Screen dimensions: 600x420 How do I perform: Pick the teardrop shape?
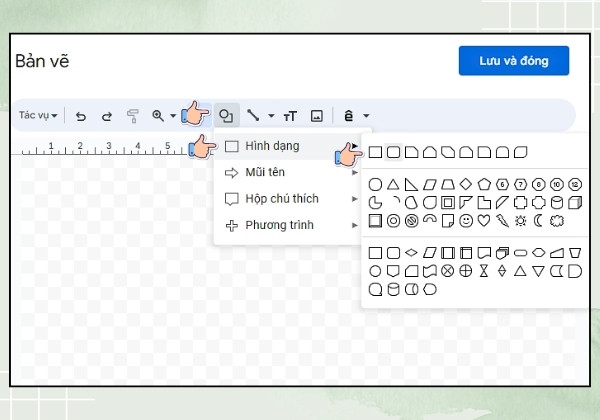(430, 202)
